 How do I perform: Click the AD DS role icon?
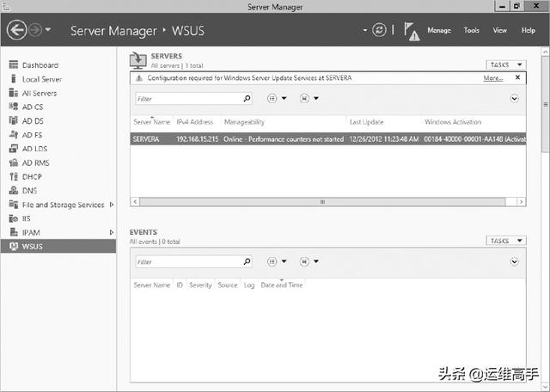[14, 120]
